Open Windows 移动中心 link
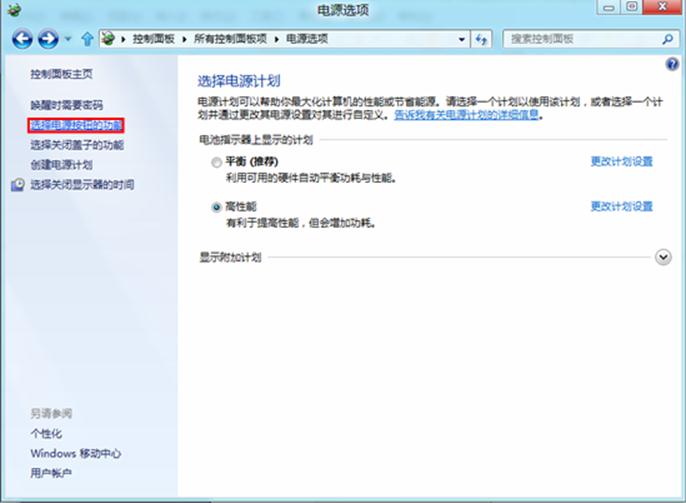686x503 pixels. pyautogui.click(x=76, y=453)
